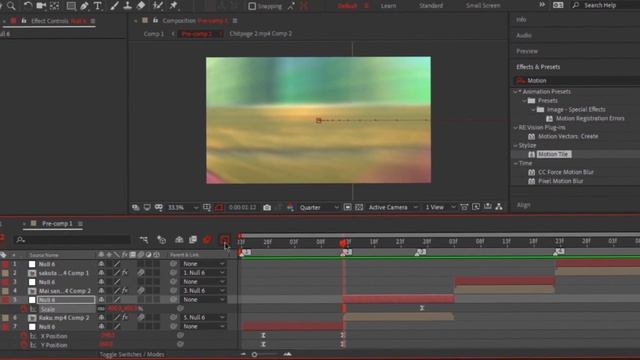Toggle the X Position stopwatch
Viewport: 640px width, 360px height.
click(24, 336)
